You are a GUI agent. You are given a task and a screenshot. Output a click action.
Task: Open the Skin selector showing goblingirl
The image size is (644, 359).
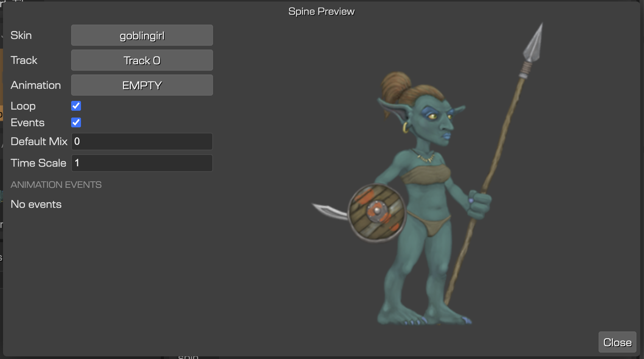pos(142,35)
